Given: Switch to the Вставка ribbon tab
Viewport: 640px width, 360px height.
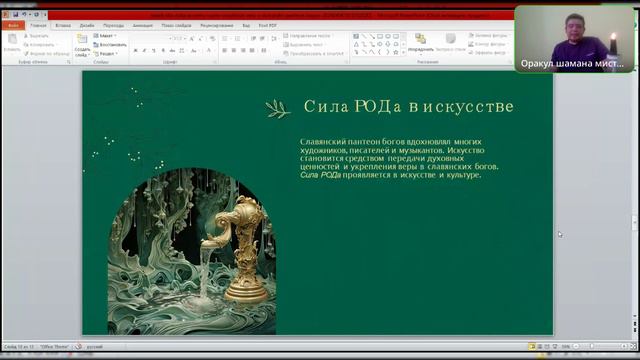Looking at the screenshot, I should click(63, 25).
